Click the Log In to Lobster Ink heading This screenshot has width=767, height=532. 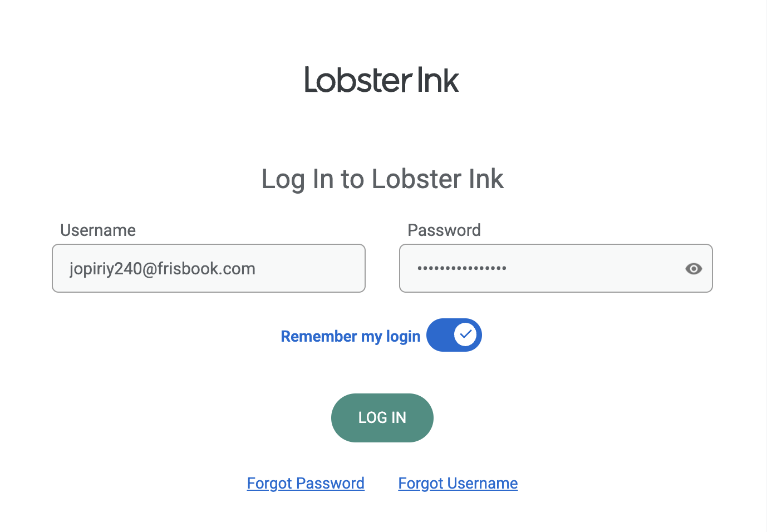coord(382,179)
